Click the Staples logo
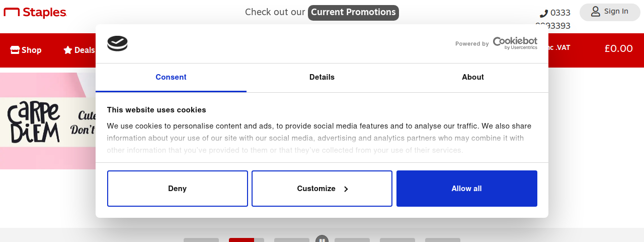Image resolution: width=644 pixels, height=242 pixels. coord(35,12)
